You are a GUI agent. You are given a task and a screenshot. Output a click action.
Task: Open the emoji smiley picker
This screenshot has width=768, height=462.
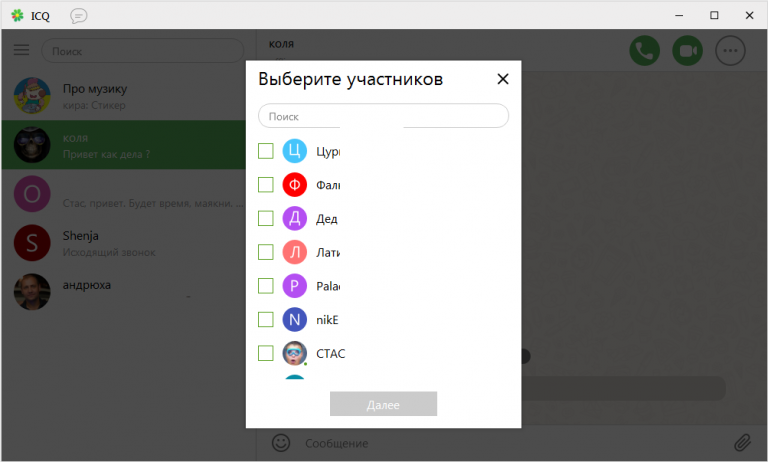(x=281, y=442)
